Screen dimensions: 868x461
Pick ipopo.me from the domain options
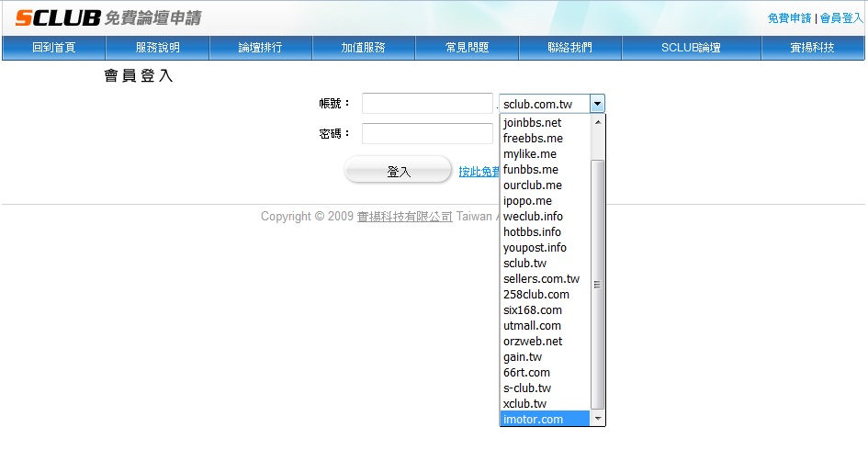pos(545,200)
